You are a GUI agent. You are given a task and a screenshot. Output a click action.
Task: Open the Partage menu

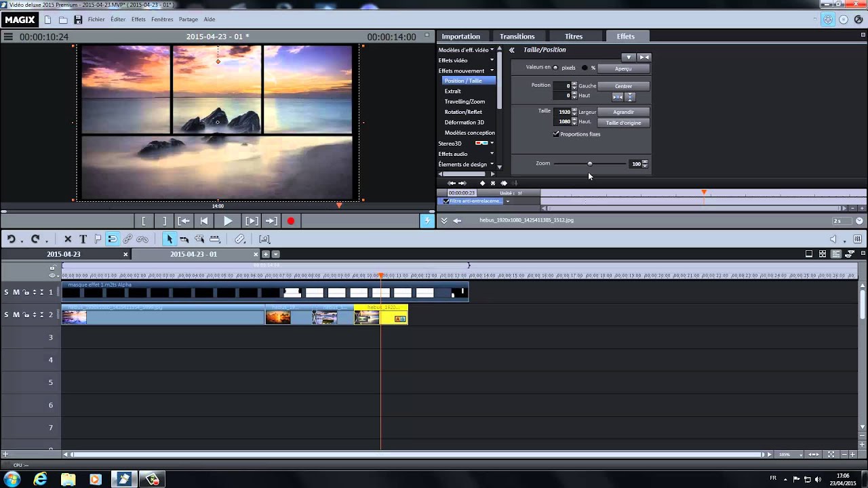pos(189,20)
